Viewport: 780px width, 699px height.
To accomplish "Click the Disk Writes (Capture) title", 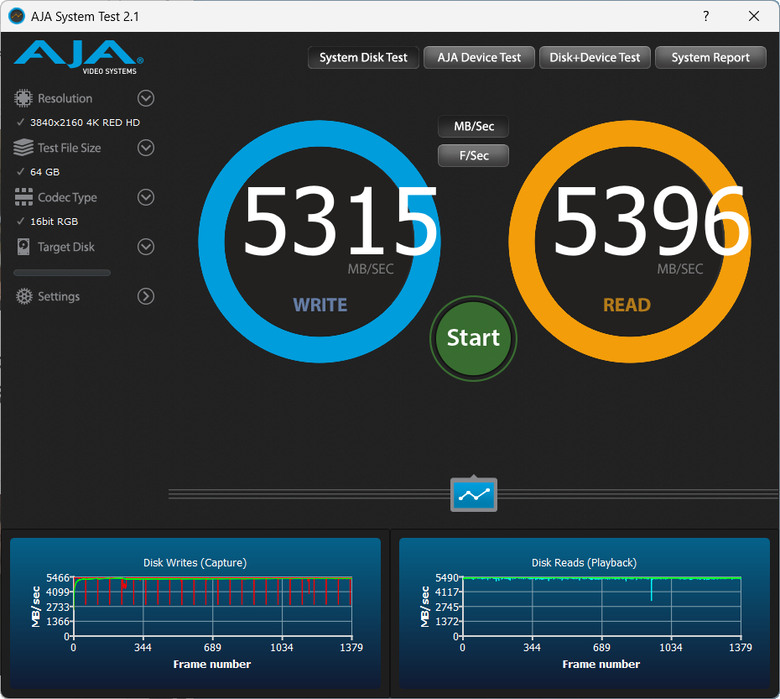I will pos(195,563).
